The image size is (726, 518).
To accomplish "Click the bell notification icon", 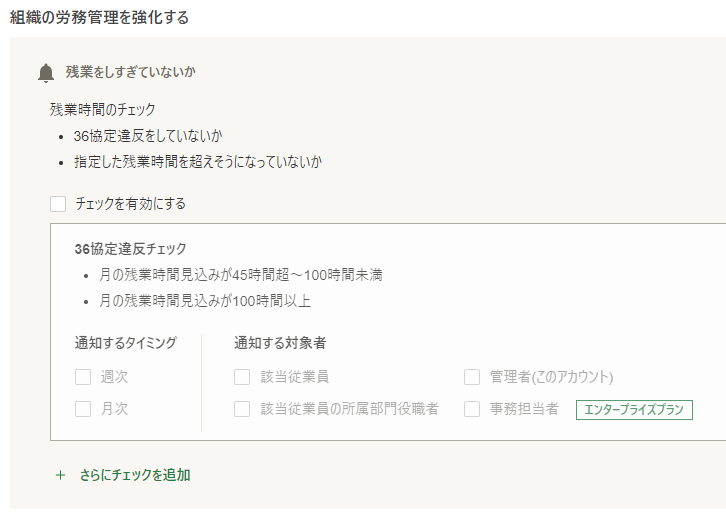I will (46, 73).
